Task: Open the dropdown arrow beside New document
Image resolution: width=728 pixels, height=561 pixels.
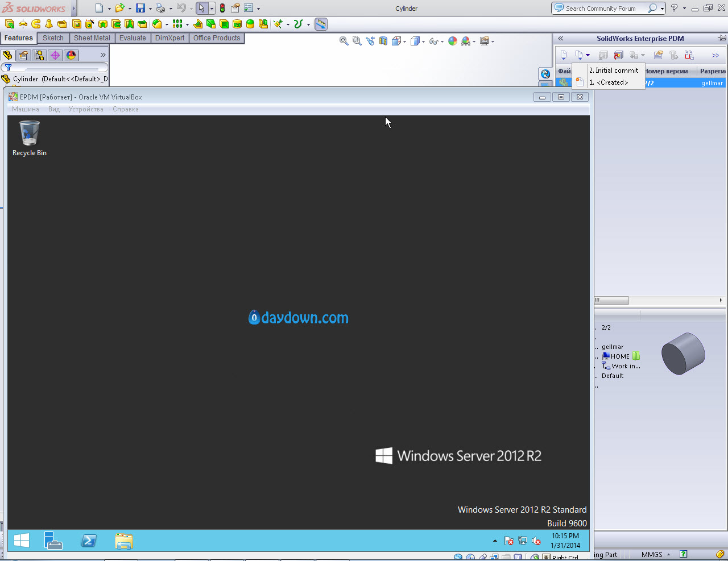Action: [x=109, y=9]
